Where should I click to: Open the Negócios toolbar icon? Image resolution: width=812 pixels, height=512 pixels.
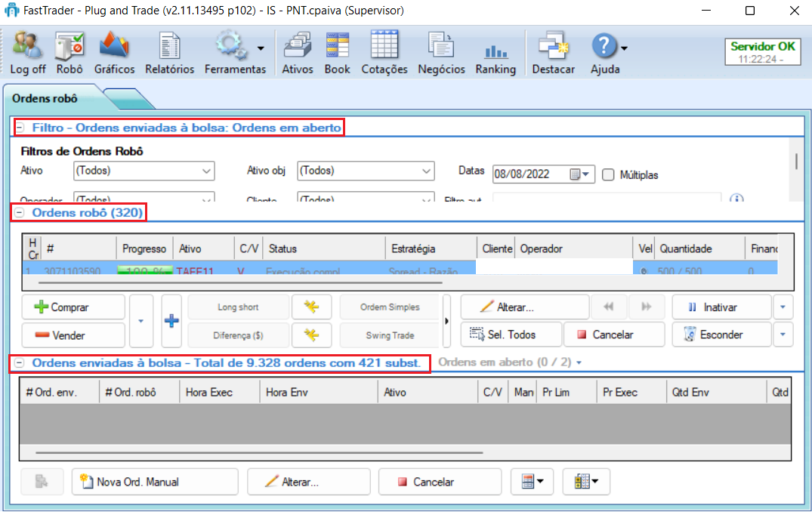(441, 45)
